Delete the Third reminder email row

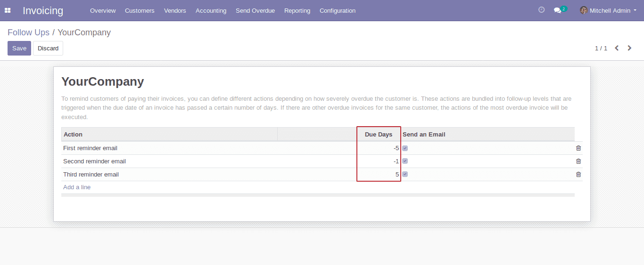[578, 174]
